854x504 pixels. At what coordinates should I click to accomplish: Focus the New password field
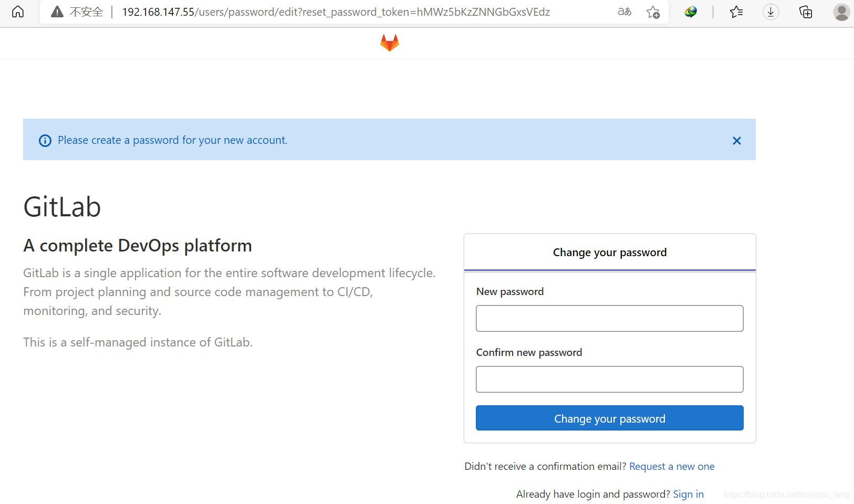610,318
